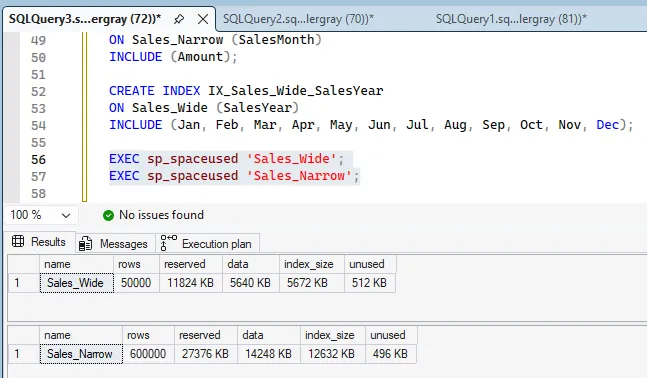Click INCLUDE (Amount) on line 50
The image size is (647, 378).
[x=173, y=57]
